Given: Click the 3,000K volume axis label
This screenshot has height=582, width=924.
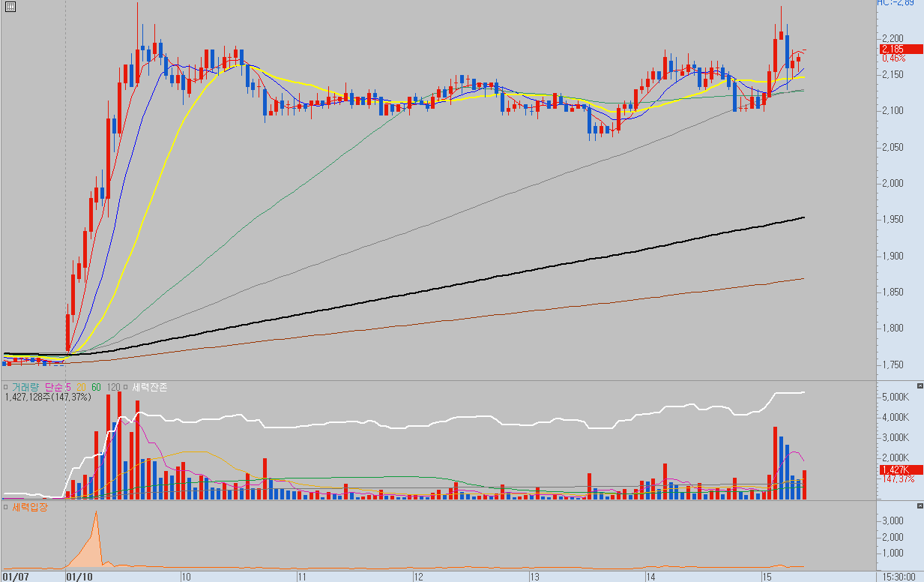Looking at the screenshot, I should (x=896, y=437).
